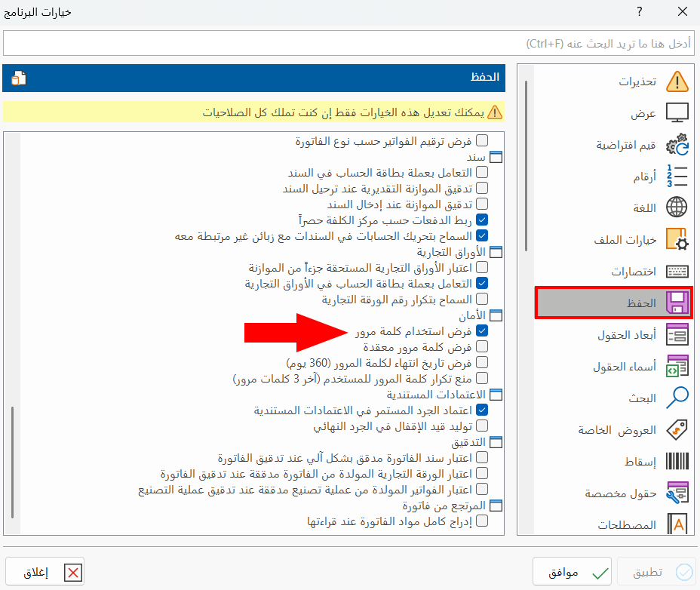Collapse the bond (سند) section
The image size is (700, 590).
click(495, 155)
